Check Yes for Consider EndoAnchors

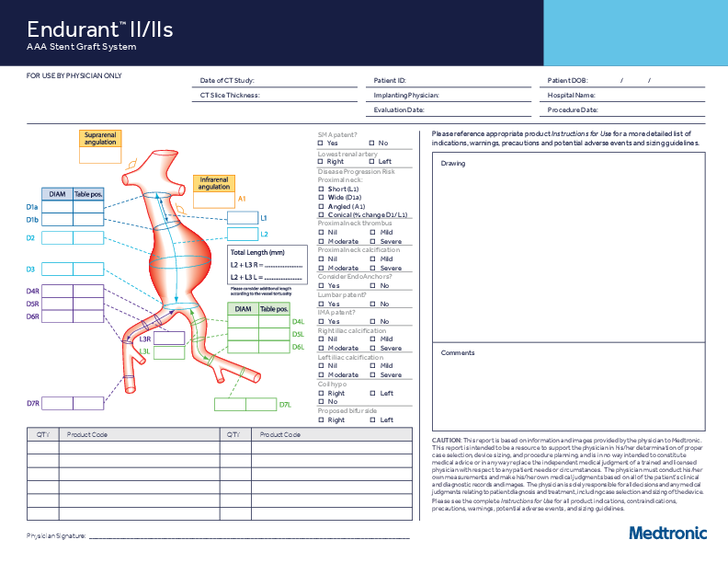click(321, 286)
